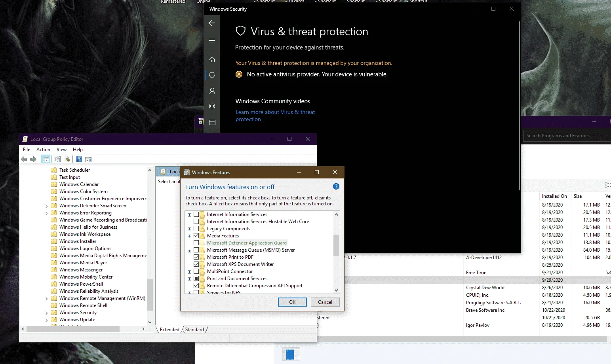Open Home in the Windows Security sidebar
This screenshot has height=364, width=611.
[x=212, y=59]
